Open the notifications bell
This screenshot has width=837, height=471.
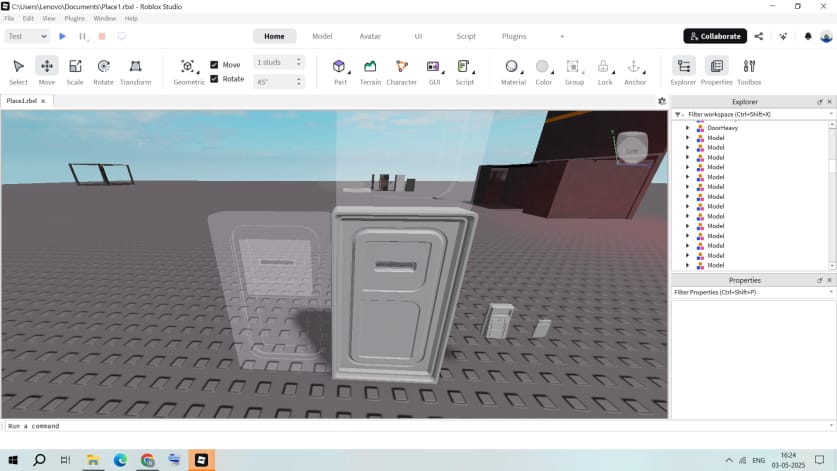[808, 36]
